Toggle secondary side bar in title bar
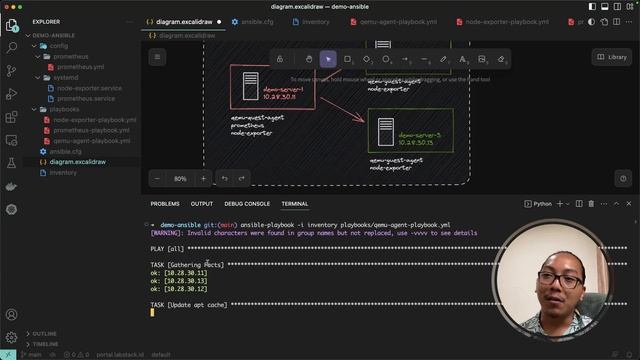 [618, 7]
